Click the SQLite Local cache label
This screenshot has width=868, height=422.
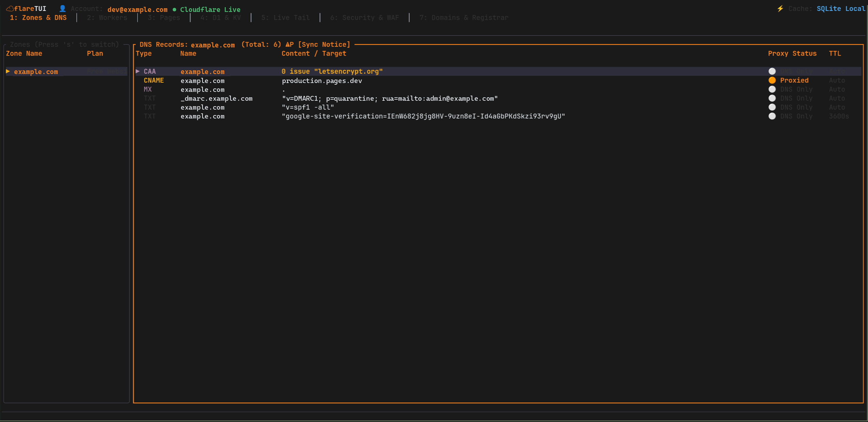841,9
